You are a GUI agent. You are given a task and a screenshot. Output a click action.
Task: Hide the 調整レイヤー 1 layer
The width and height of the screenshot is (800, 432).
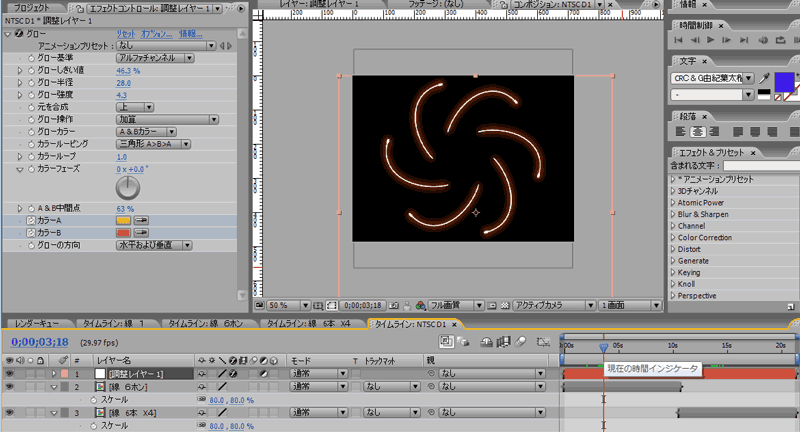tap(9, 373)
